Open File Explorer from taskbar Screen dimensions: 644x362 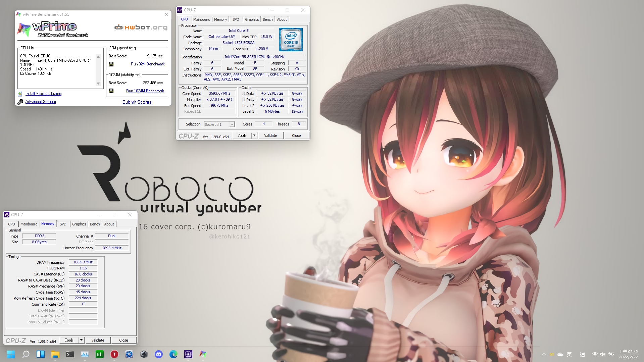click(55, 354)
